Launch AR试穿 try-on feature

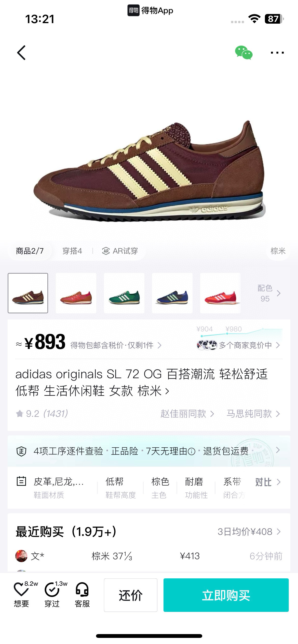point(120,251)
